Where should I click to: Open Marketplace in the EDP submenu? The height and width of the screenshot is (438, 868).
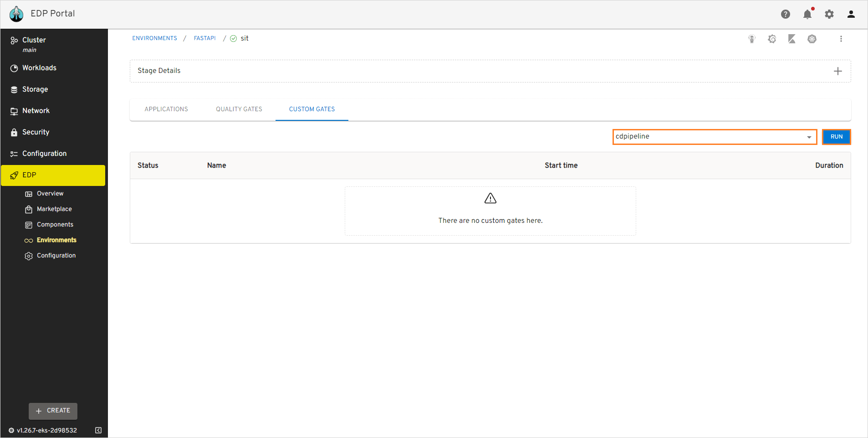(54, 209)
